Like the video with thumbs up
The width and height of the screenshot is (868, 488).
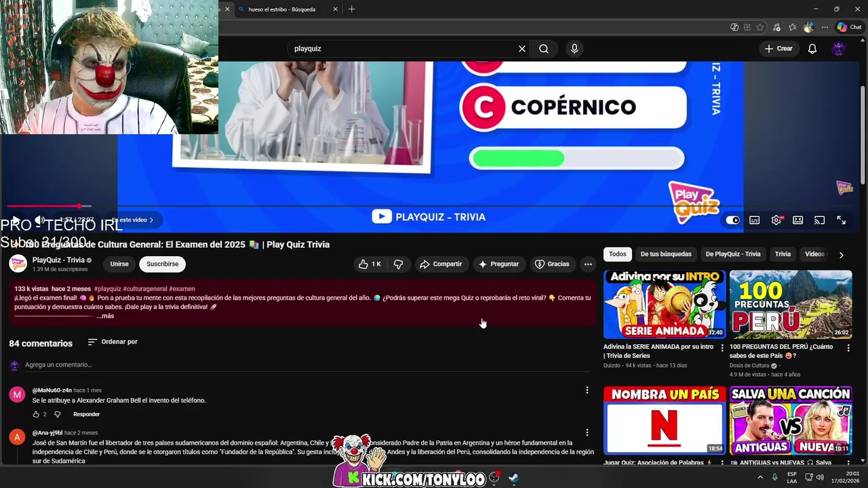pos(370,264)
